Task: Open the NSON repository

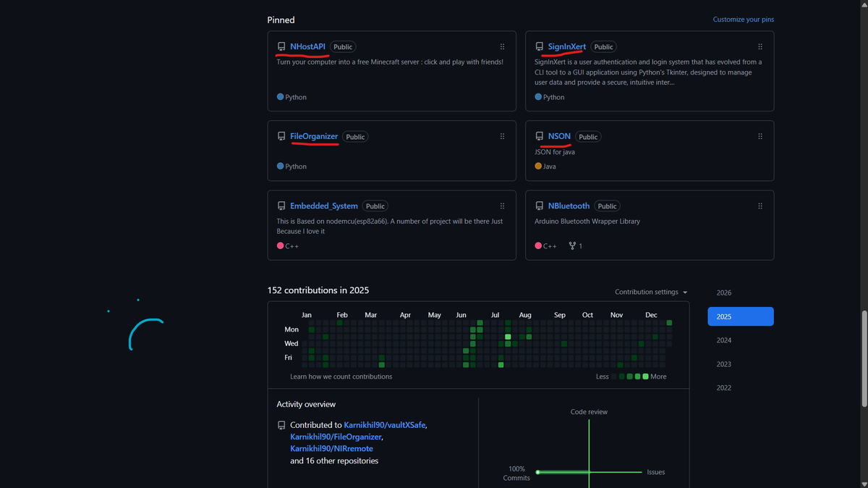Action: 559,136
